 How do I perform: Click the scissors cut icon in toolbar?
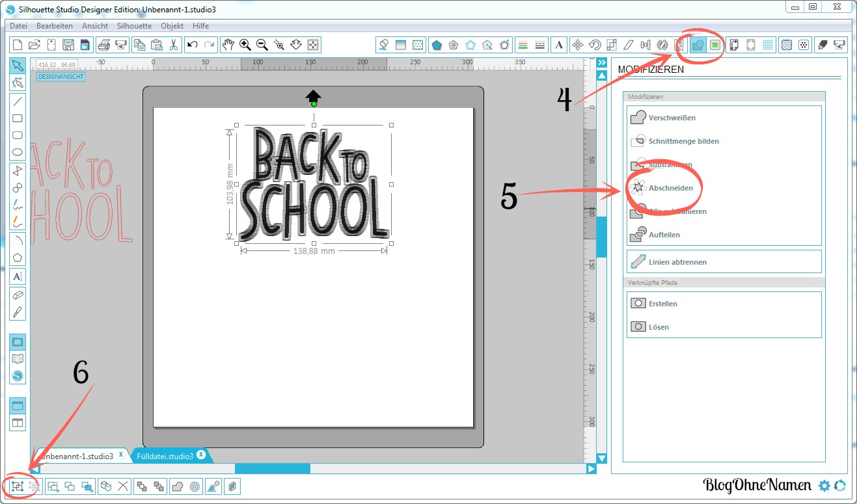[x=173, y=45]
